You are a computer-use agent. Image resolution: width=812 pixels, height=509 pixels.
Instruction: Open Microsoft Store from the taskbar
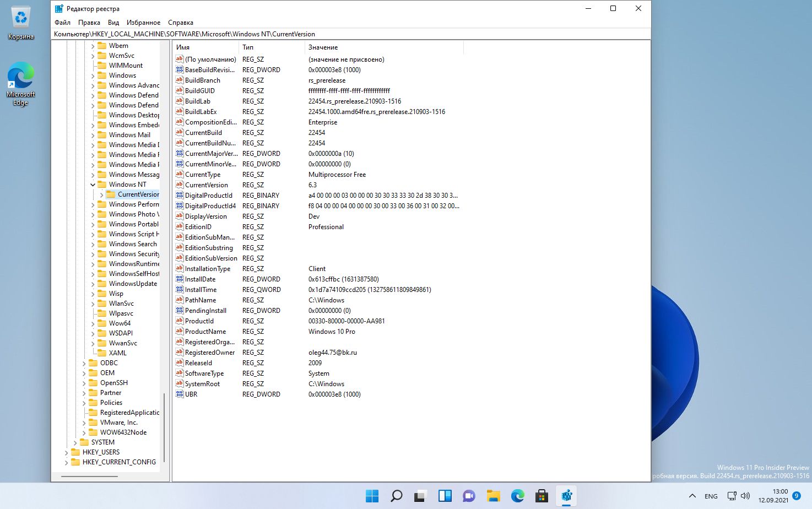pos(542,496)
